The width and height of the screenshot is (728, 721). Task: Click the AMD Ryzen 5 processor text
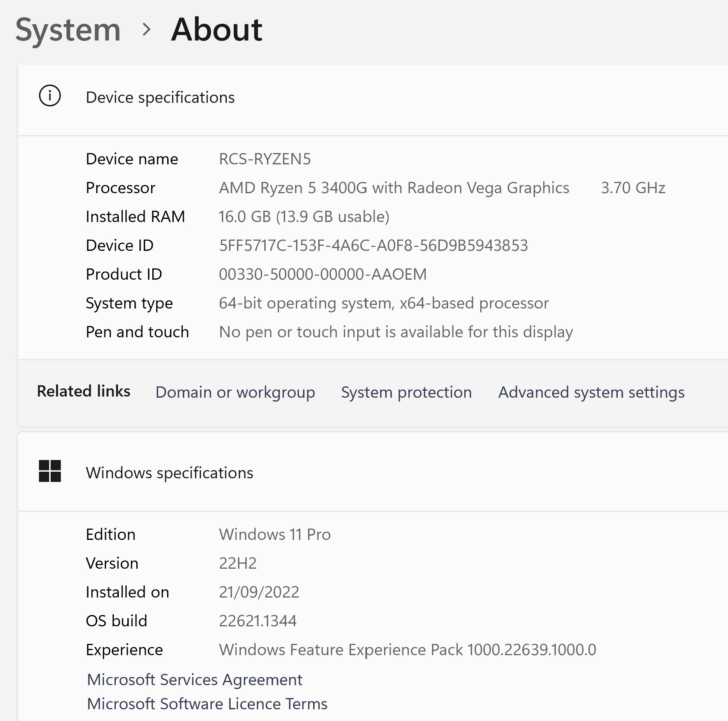pyautogui.click(x=394, y=188)
